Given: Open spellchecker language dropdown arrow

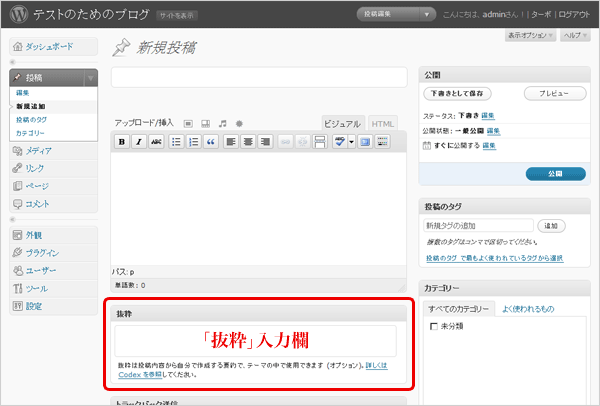Looking at the screenshot, I should point(351,142).
